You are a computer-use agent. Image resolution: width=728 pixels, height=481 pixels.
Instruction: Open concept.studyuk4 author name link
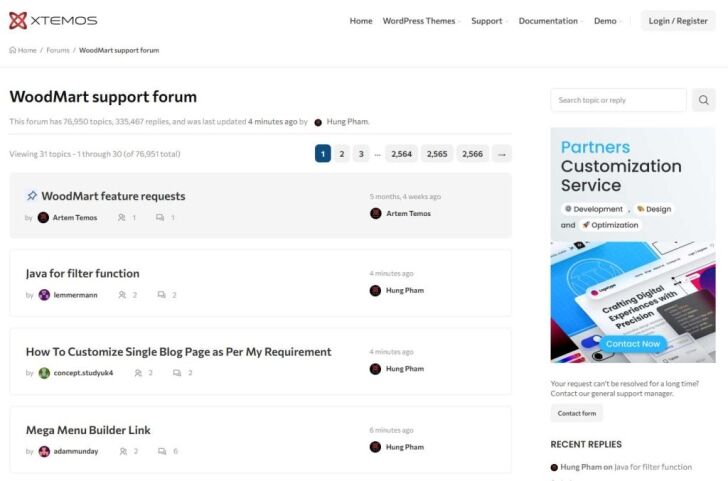click(x=83, y=373)
